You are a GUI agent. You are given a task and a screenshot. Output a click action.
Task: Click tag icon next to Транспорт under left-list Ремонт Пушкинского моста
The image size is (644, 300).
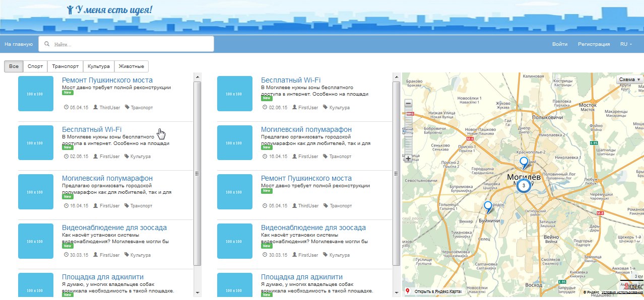coord(127,107)
